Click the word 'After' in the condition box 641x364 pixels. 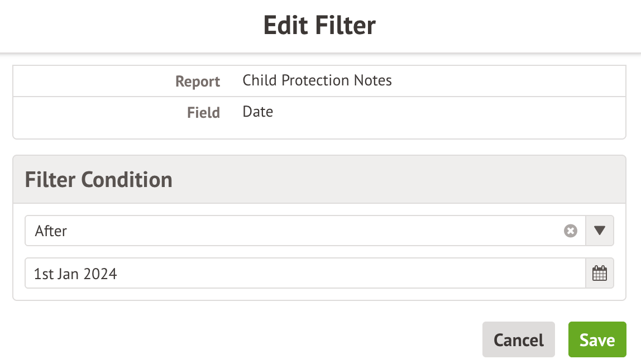click(51, 231)
